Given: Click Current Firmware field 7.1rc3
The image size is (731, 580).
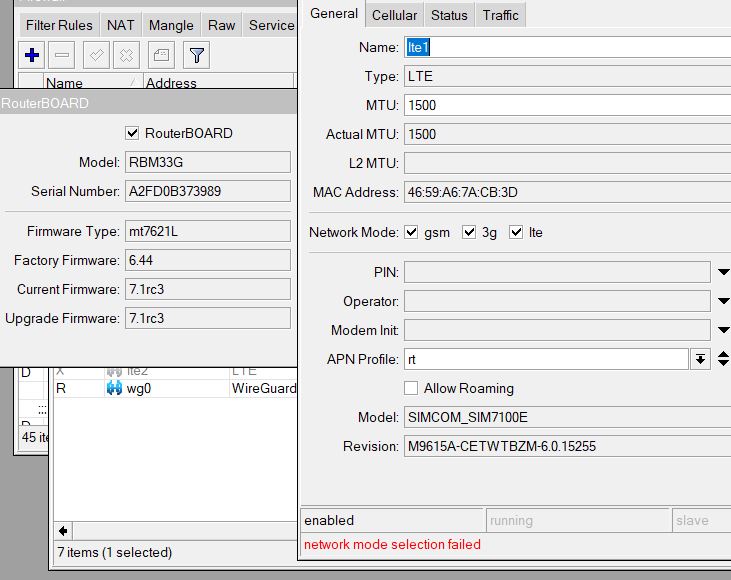Looking at the screenshot, I should 208,289.
